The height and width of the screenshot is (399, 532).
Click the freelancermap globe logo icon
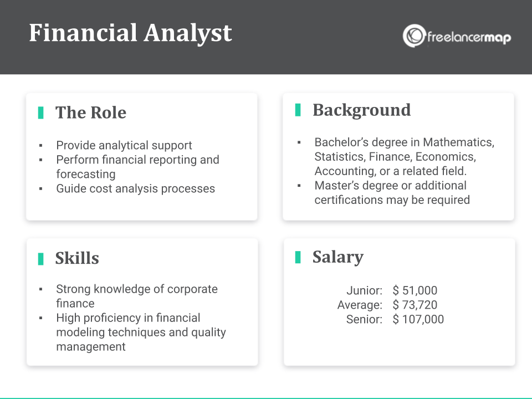tap(414, 35)
